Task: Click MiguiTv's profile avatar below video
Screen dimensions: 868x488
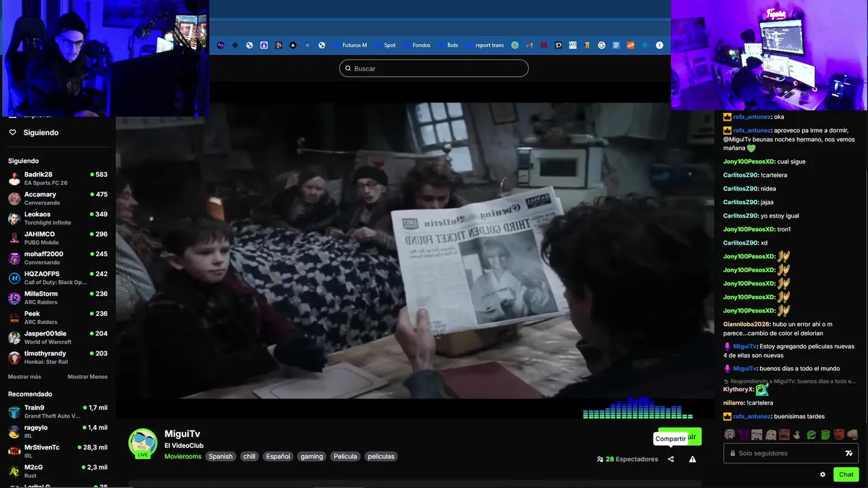Action: [x=143, y=443]
